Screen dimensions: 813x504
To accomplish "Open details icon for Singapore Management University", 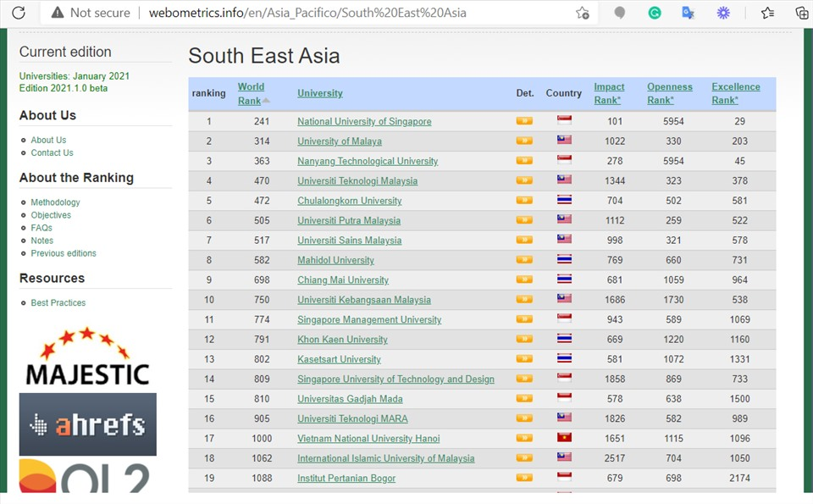I will point(524,318).
